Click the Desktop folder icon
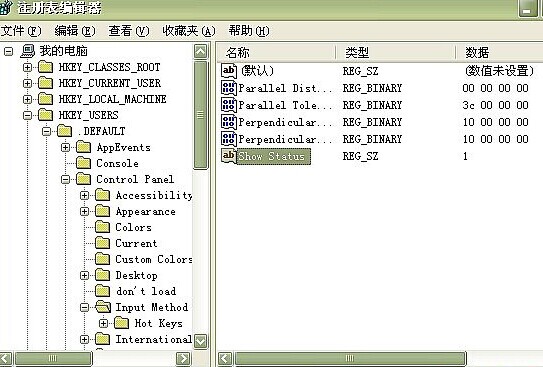 (x=103, y=275)
